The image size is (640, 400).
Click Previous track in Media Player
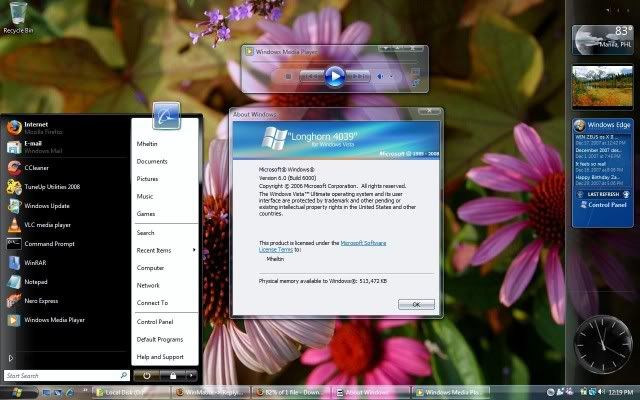pos(312,76)
